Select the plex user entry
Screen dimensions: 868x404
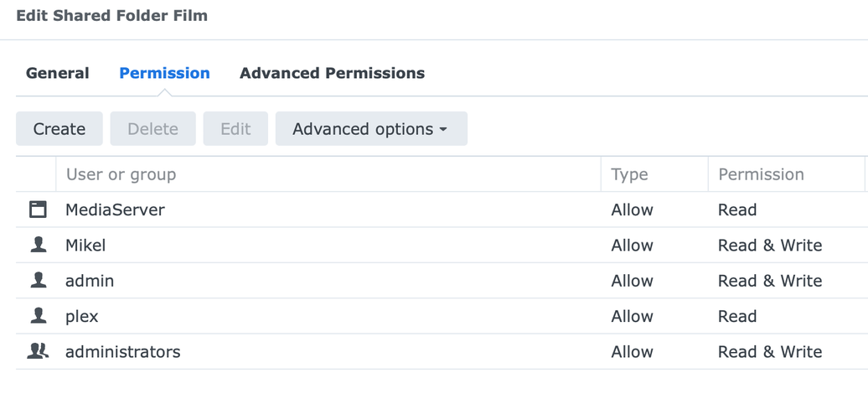[82, 316]
